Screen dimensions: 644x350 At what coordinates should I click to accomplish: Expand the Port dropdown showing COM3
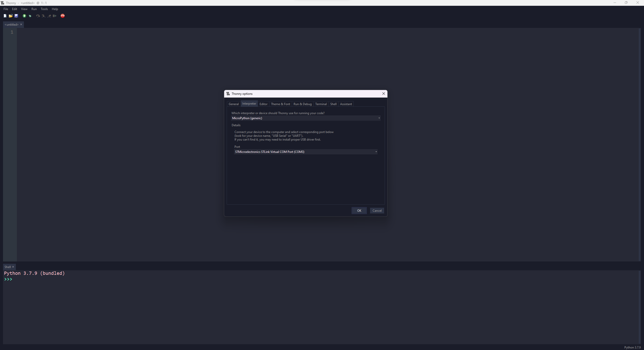[x=376, y=152]
